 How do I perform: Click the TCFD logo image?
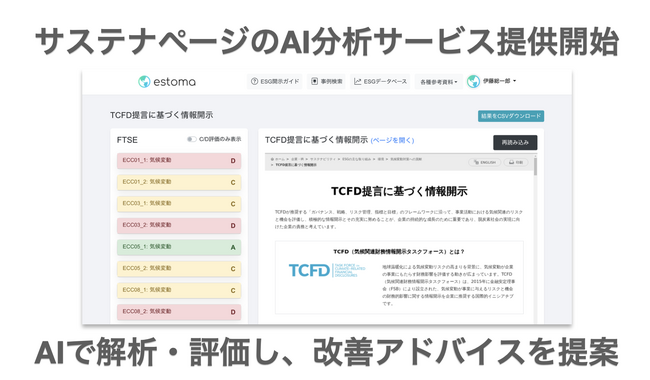(x=327, y=270)
